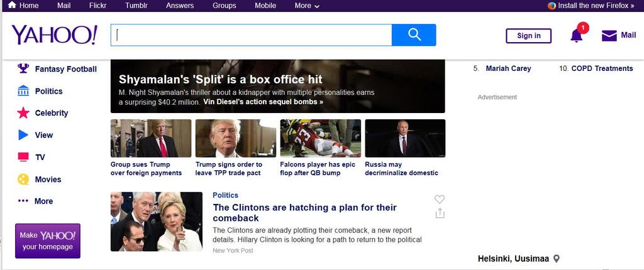Open Group sues Trump over foreign payments
This screenshot has height=270, width=644.
(x=146, y=169)
